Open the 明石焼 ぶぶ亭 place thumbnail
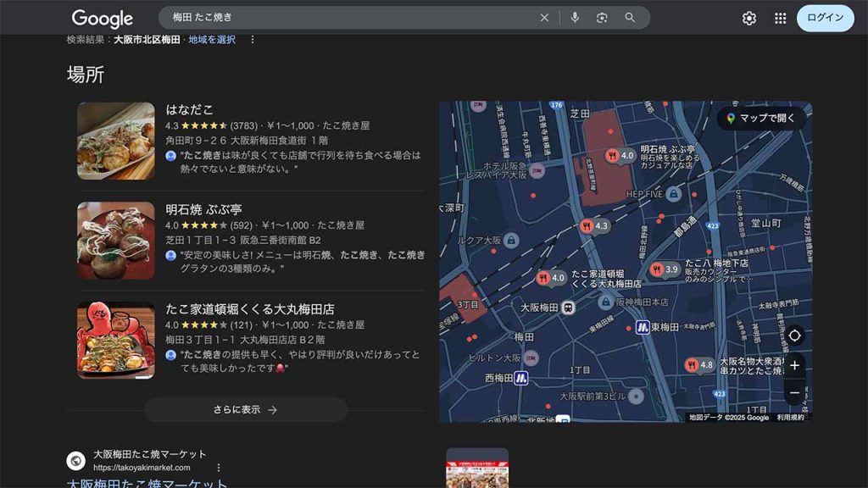The image size is (868, 488). [x=115, y=240]
